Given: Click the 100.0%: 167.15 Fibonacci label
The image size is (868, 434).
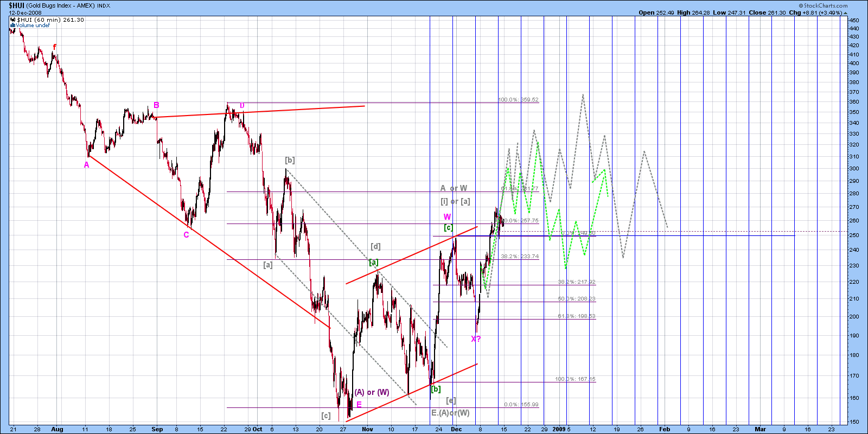Looking at the screenshot, I should click(x=575, y=379).
